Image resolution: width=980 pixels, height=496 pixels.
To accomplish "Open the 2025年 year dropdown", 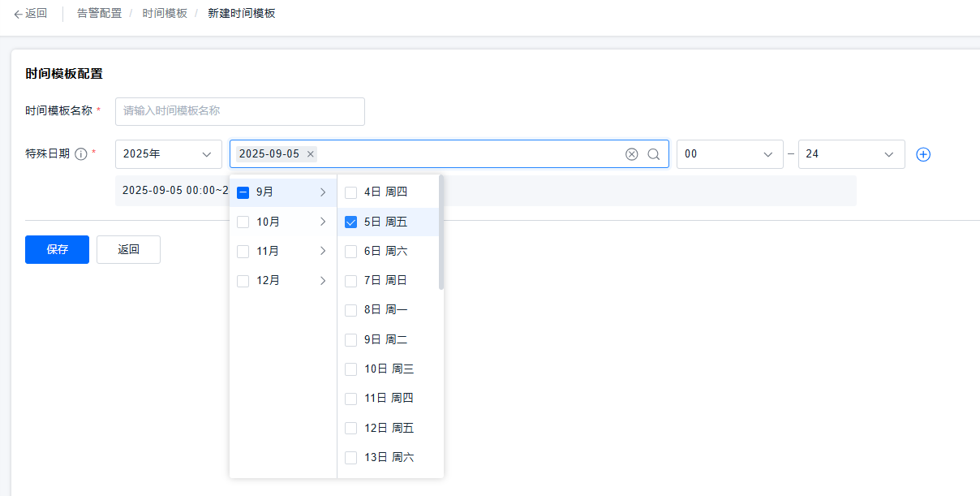I will click(168, 153).
